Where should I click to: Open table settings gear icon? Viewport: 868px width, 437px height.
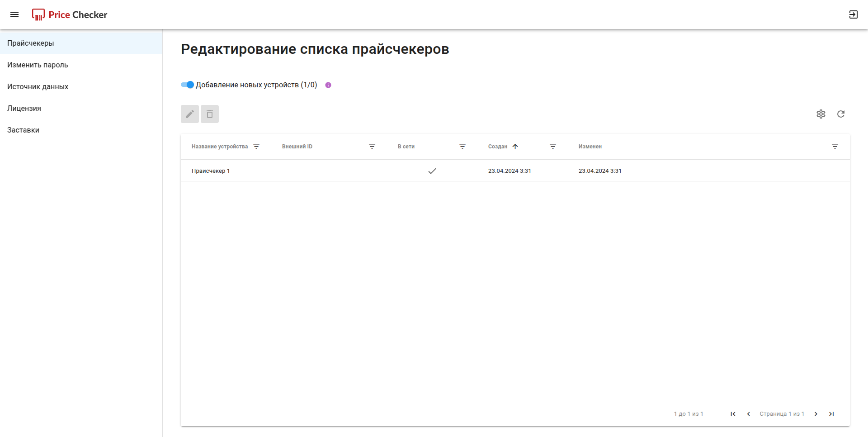pyautogui.click(x=821, y=114)
